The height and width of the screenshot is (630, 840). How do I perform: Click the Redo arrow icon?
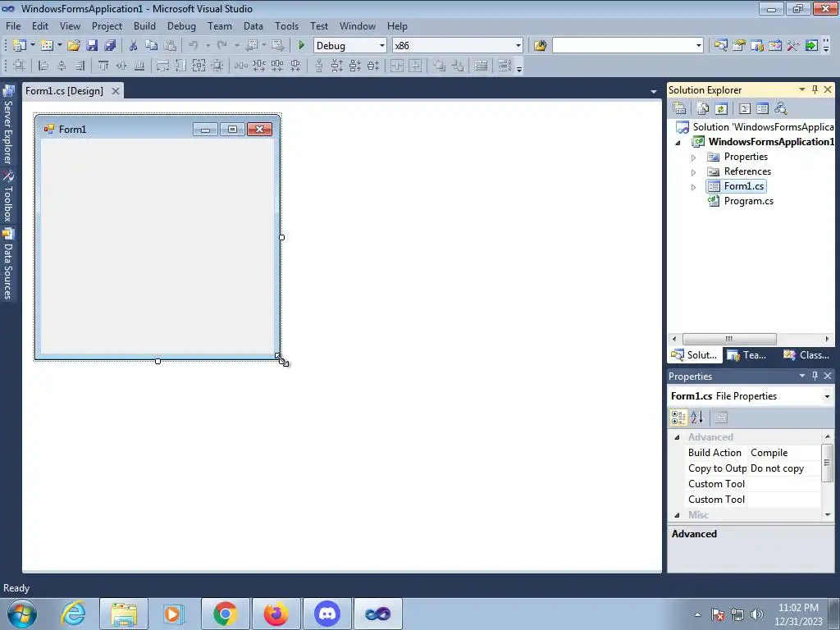point(222,46)
